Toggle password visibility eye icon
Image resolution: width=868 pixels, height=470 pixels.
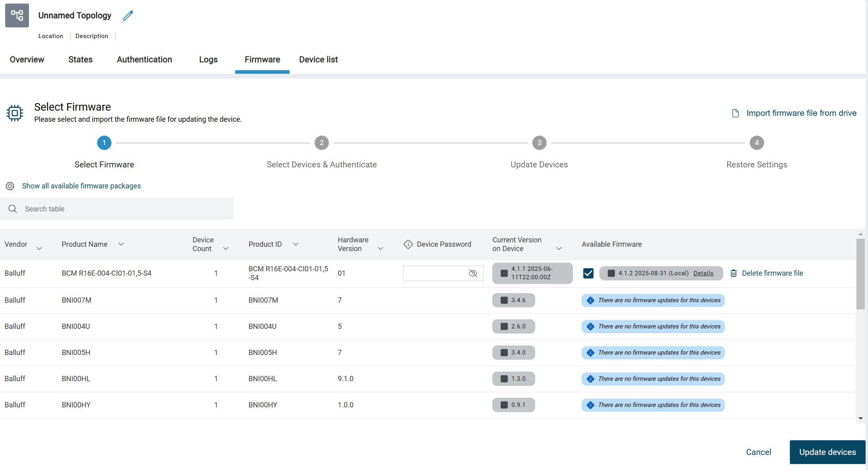tap(473, 273)
